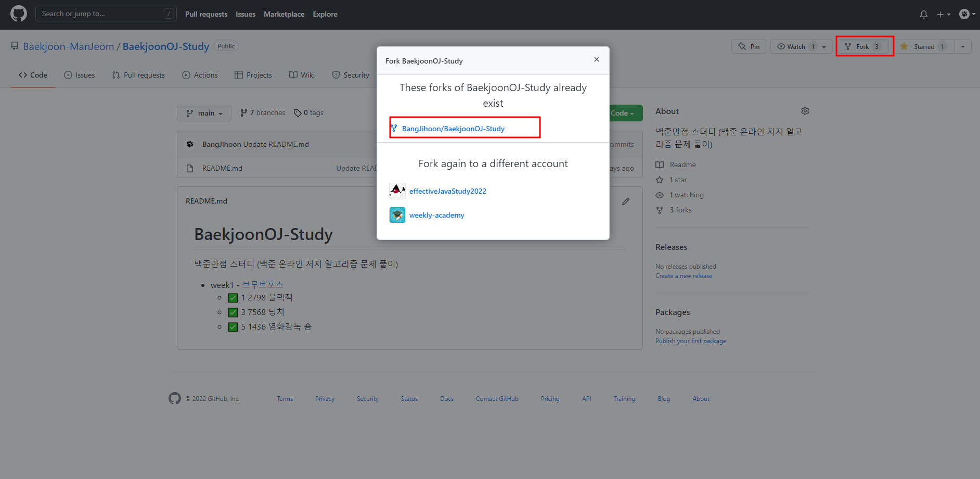Open Update README.md commit message
The height and width of the screenshot is (479, 980).
[357, 168]
